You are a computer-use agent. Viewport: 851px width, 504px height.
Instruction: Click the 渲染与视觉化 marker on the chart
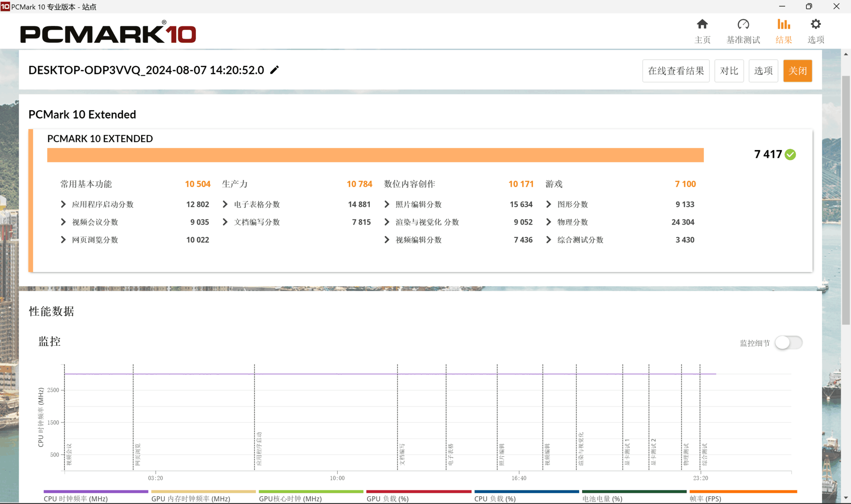click(x=581, y=449)
